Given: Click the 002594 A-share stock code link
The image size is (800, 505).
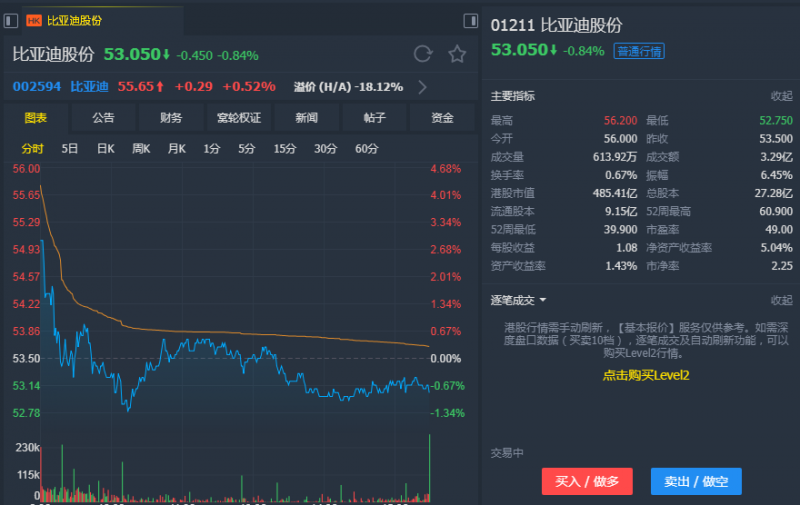Looking at the screenshot, I should 37,87.
